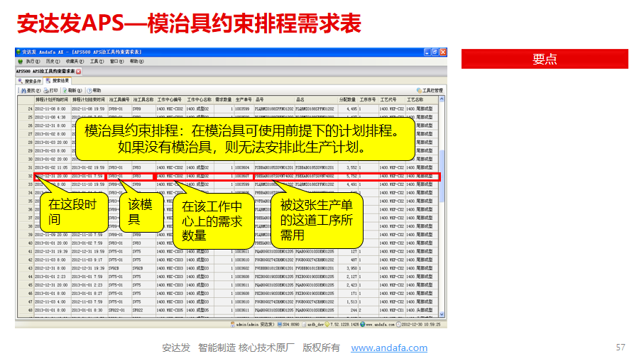Viewport: 644px width, 361px height.
Task: Click the 2012-12-30 10:59:25 status timestamp
Action: pyautogui.click(x=421, y=325)
